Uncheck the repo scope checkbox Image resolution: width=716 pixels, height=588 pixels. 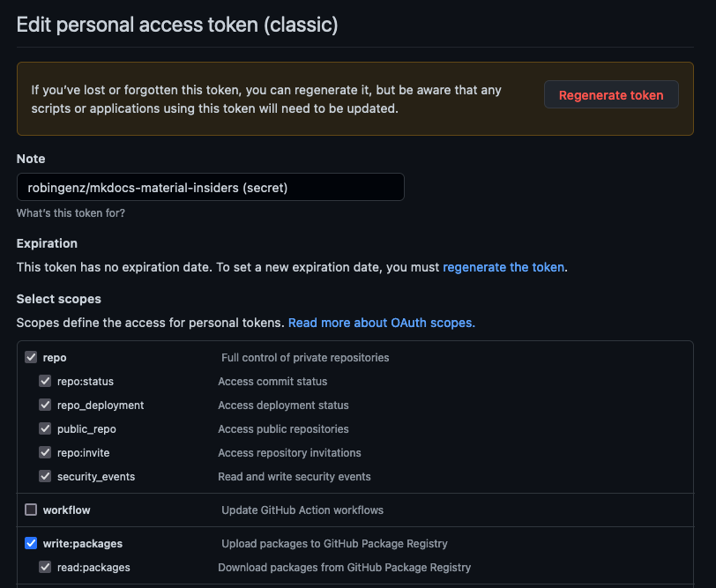[x=31, y=357]
